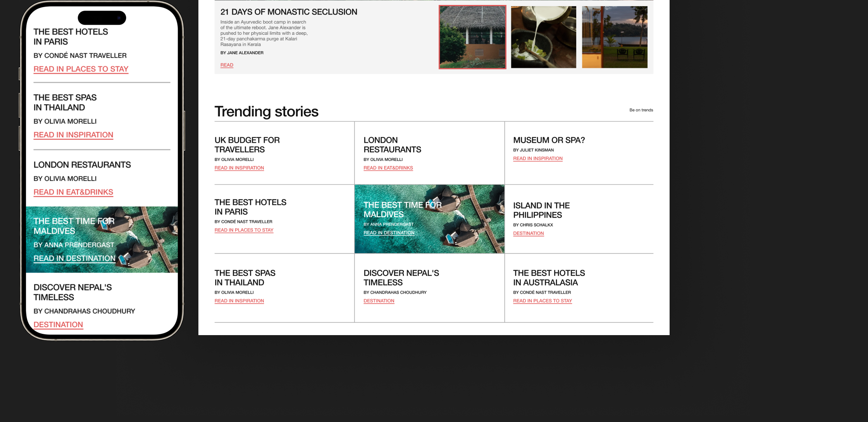Open Read in Eat&Drinks in desktop London Restaurants card
The image size is (868, 422).
click(388, 168)
